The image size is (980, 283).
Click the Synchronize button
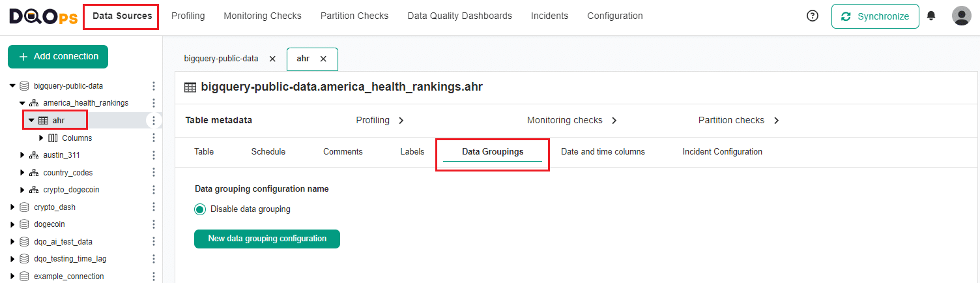875,16
